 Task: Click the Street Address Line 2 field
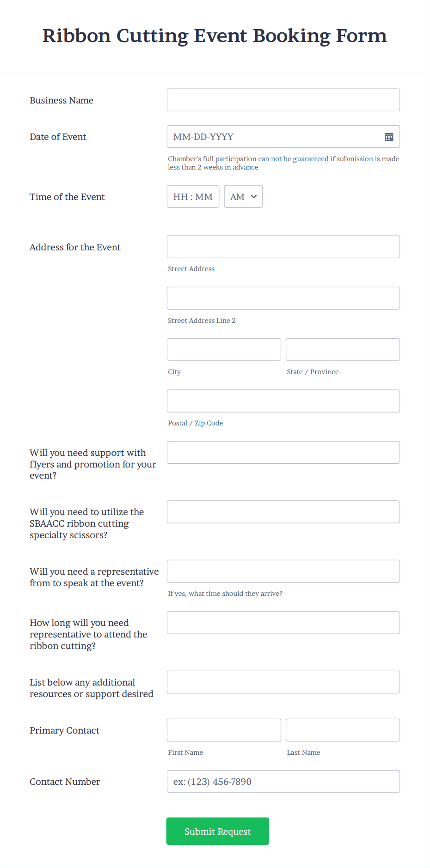[x=283, y=298]
